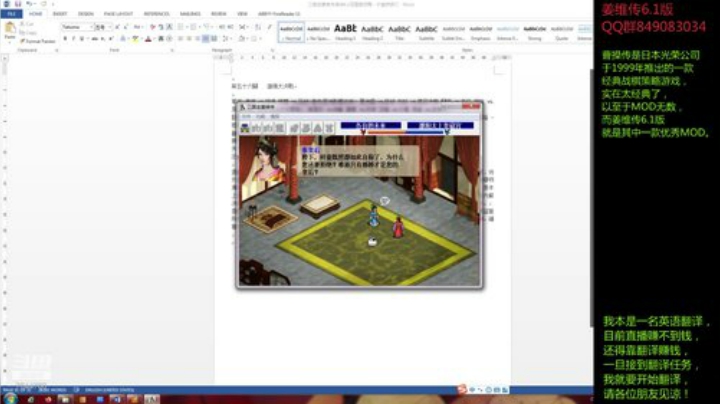
Task: Open the Change Case dropdown
Action: point(137,27)
